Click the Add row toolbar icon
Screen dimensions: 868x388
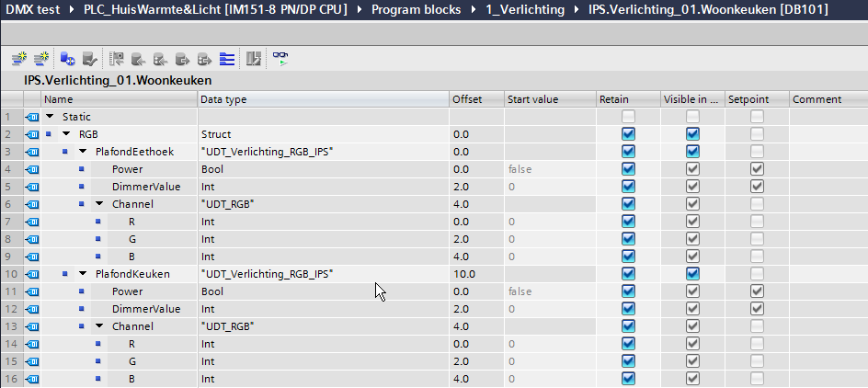[x=41, y=58]
